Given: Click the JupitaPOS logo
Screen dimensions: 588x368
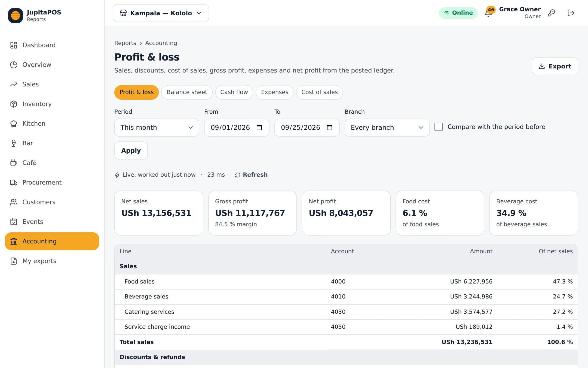Looking at the screenshot, I should (16, 16).
